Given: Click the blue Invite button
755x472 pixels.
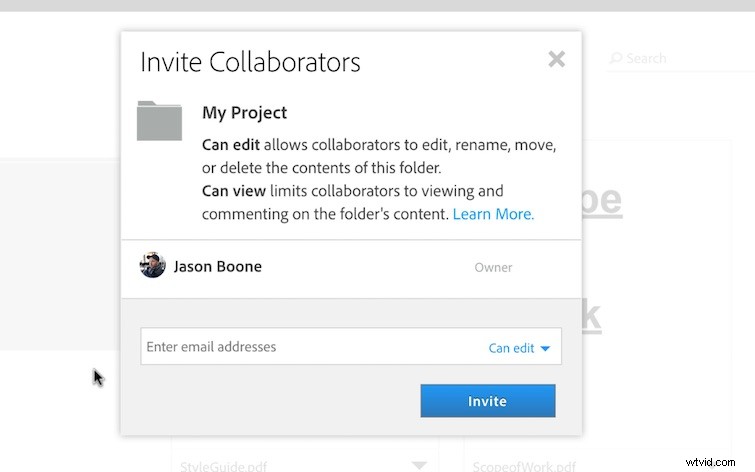Looking at the screenshot, I should pos(488,401).
